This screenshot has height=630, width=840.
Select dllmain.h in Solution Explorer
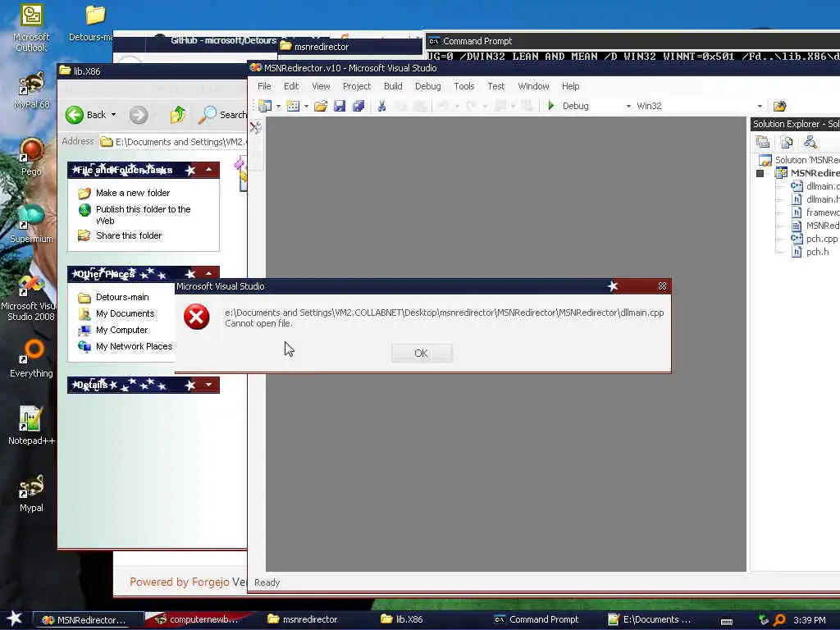(822, 199)
